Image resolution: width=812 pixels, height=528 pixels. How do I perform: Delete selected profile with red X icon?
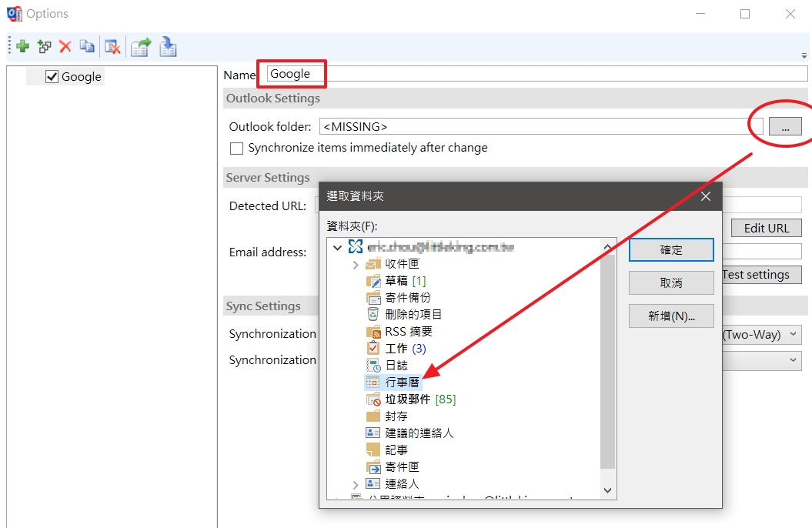pyautogui.click(x=65, y=47)
